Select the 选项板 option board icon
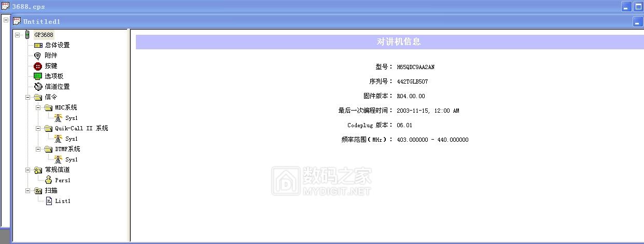 [x=38, y=76]
